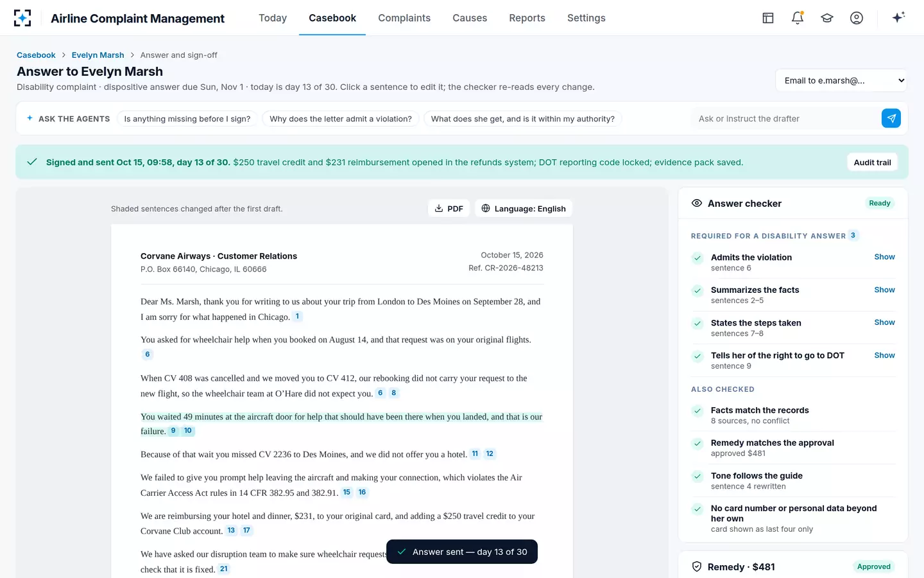This screenshot has width=924, height=578.
Task: Click the shield icon beside Remedy · $481
Action: tap(697, 566)
